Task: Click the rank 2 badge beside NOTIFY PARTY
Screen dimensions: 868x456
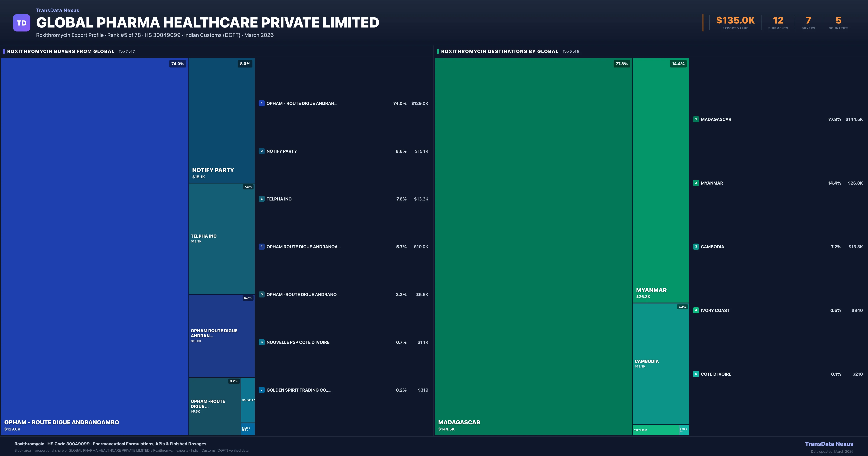Action: pos(262,151)
